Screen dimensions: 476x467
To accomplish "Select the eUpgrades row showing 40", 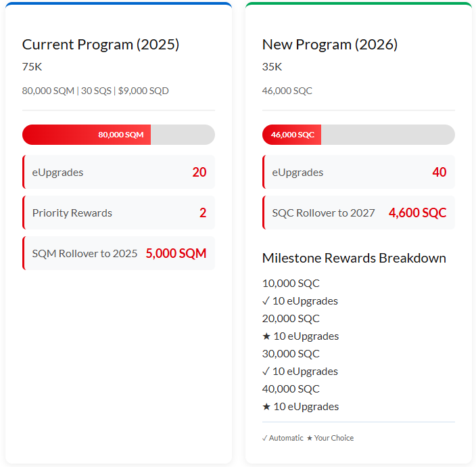I will [358, 172].
